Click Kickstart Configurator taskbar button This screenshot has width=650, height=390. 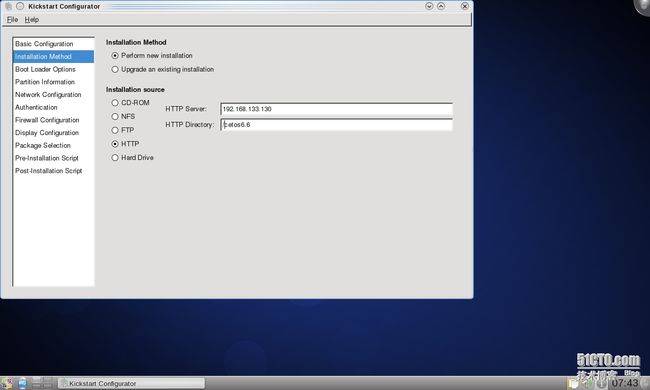(131, 383)
